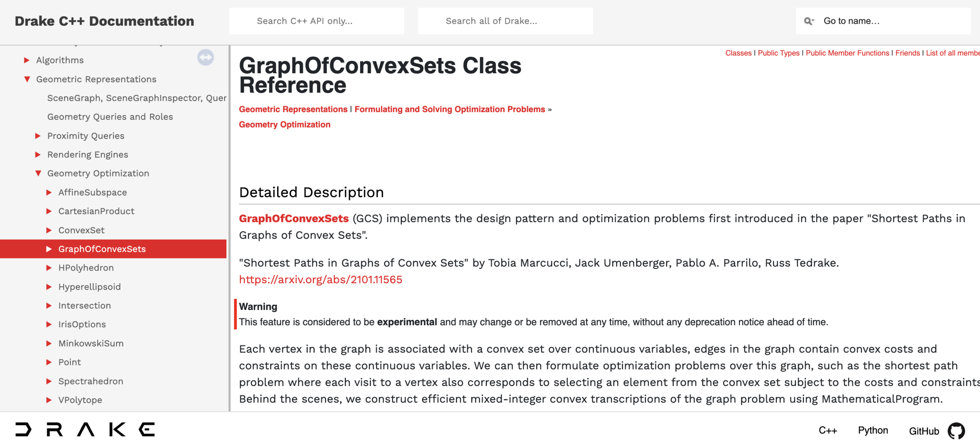Expand the HPolyhedron tree node
Screen dimensions: 980x445
(49, 268)
